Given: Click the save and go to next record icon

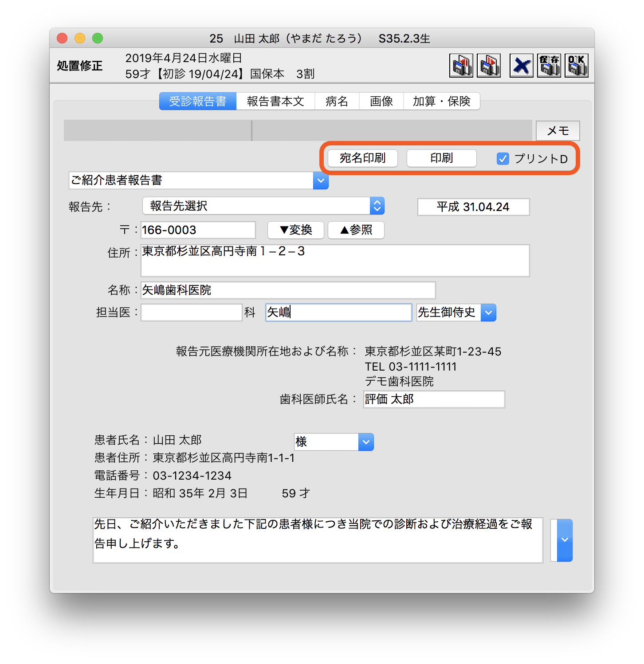Looking at the screenshot, I should [x=488, y=66].
